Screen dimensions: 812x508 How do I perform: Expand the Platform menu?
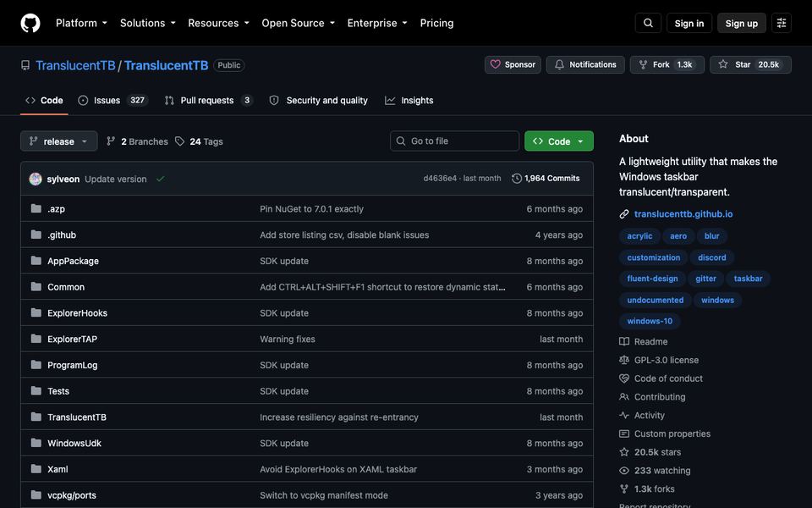click(x=81, y=23)
